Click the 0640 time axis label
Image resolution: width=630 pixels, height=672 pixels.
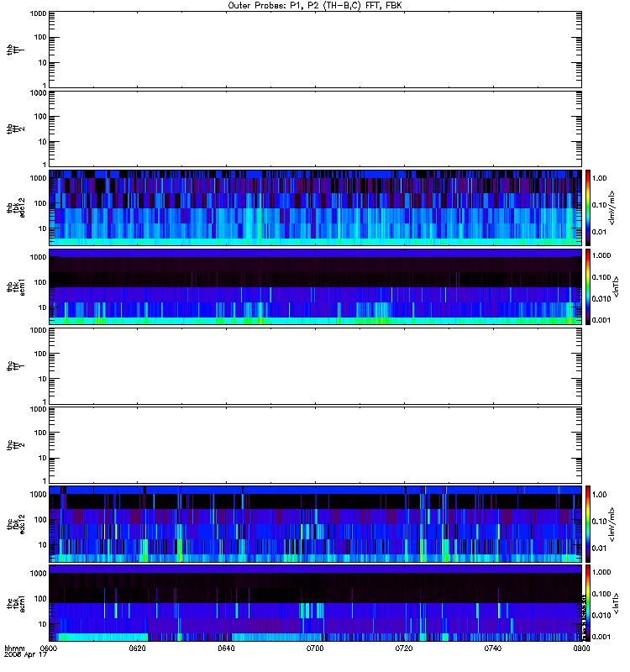click(226, 648)
